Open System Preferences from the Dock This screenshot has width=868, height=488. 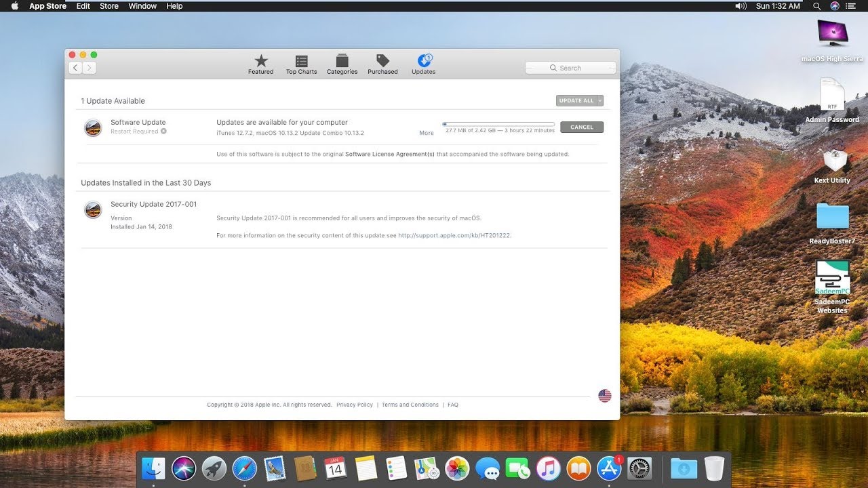pos(639,468)
